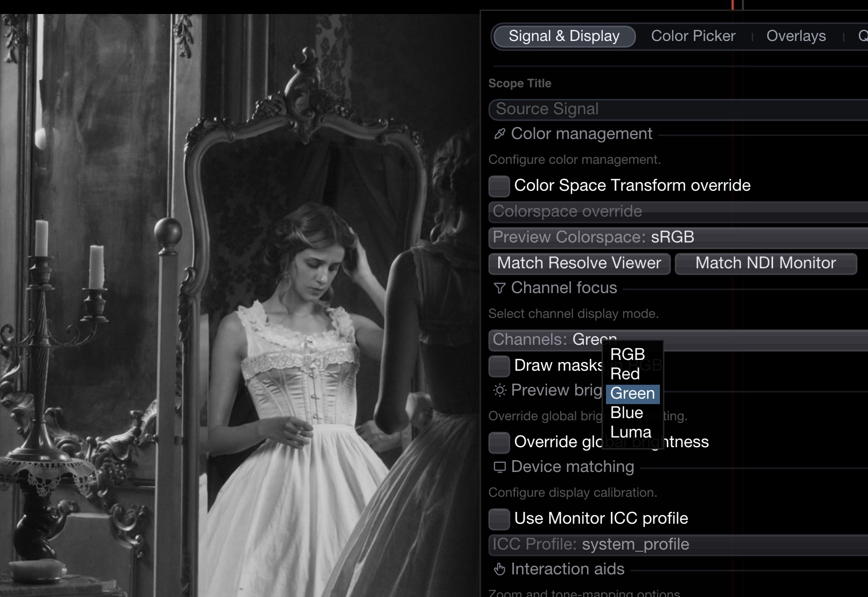
Task: Click the Interaction aids hand icon
Action: pos(500,569)
